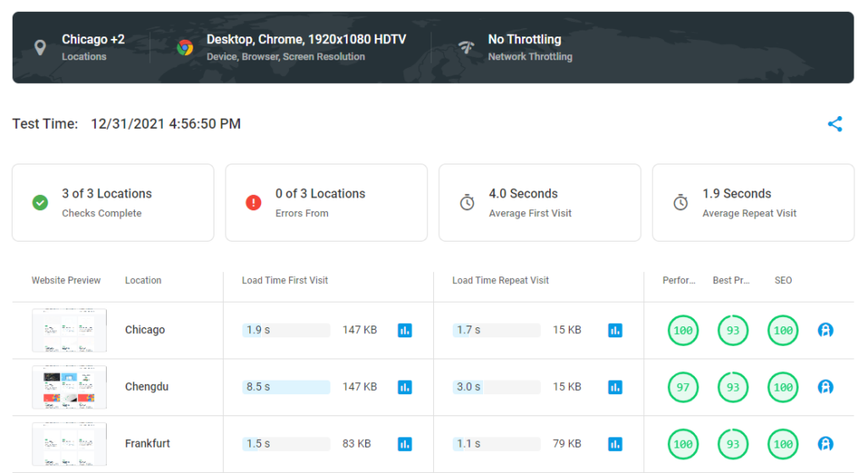Open Chengdu repeat visit chart icon
The height and width of the screenshot is (473, 868).
point(615,387)
